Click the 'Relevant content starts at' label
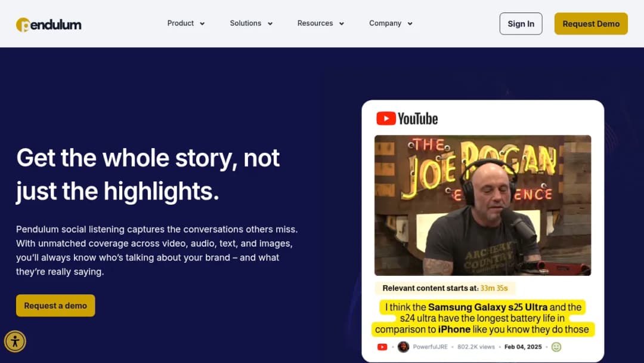The height and width of the screenshot is (363, 644). coord(431,288)
